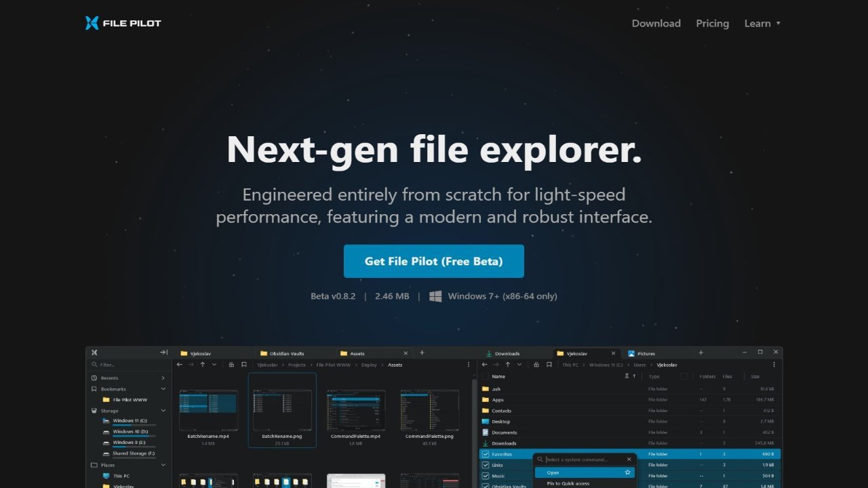
Task: Open the Learn dropdown menu
Action: click(x=762, y=23)
